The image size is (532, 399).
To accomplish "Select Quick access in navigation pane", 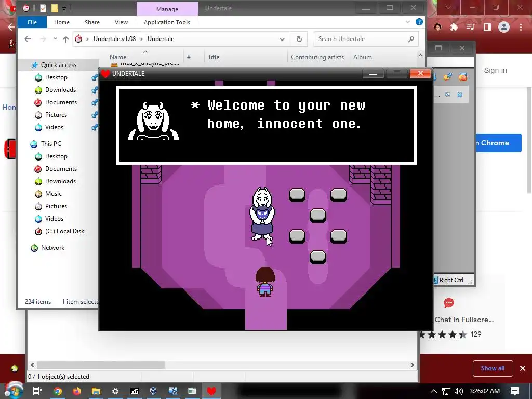I will (x=58, y=65).
